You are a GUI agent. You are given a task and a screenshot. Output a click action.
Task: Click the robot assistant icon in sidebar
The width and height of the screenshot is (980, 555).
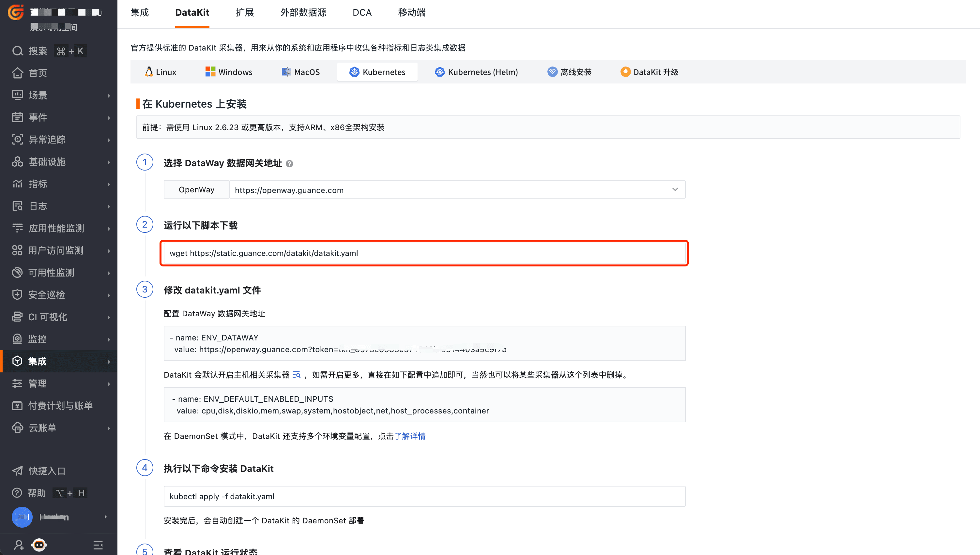click(39, 544)
